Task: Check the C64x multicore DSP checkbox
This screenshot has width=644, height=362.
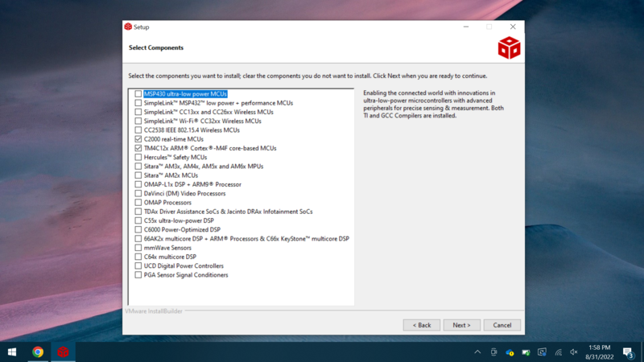Action: [138, 257]
